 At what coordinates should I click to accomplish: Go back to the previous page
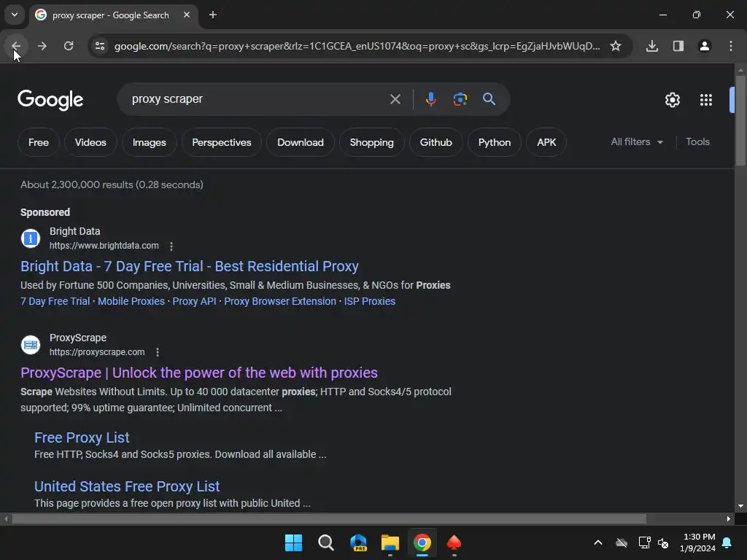click(x=16, y=46)
